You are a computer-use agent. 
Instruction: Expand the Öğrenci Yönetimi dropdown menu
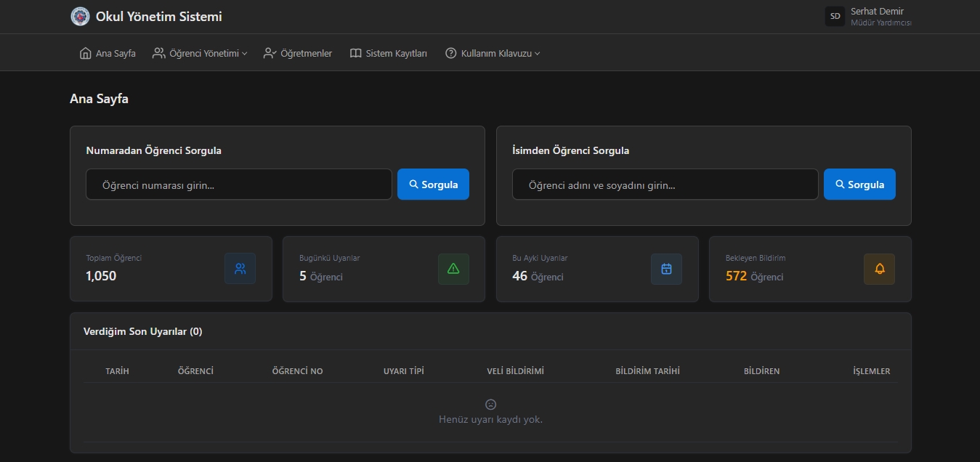(200, 53)
